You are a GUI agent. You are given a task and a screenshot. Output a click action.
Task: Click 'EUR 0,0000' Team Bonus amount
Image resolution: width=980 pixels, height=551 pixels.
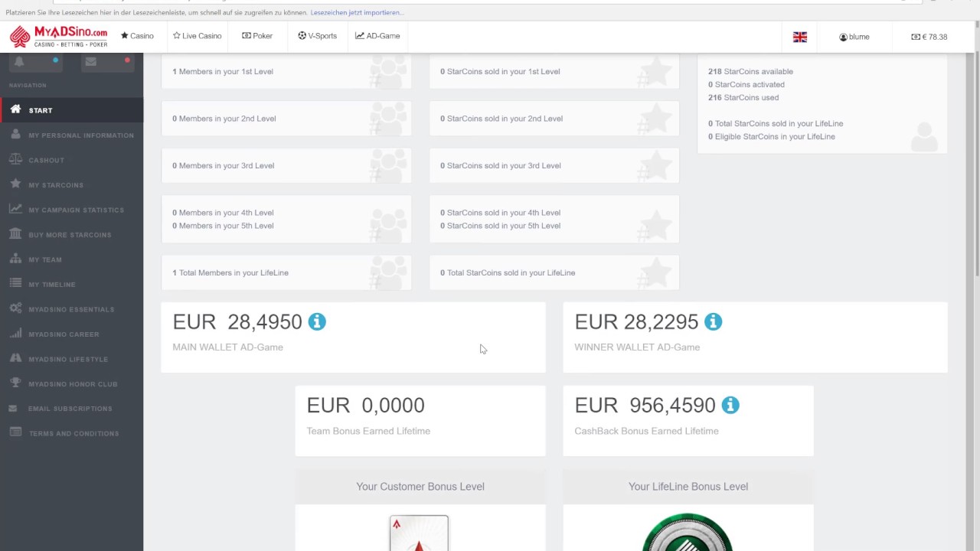click(365, 406)
